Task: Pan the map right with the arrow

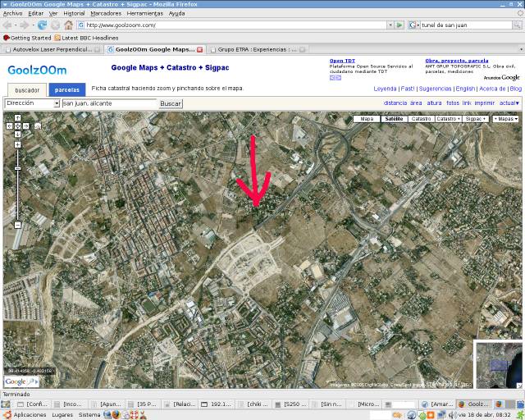Action: pos(26,126)
